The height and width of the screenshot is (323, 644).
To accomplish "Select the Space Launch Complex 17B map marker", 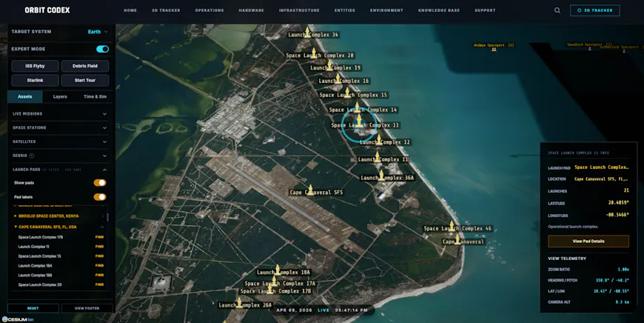I will (270, 288).
